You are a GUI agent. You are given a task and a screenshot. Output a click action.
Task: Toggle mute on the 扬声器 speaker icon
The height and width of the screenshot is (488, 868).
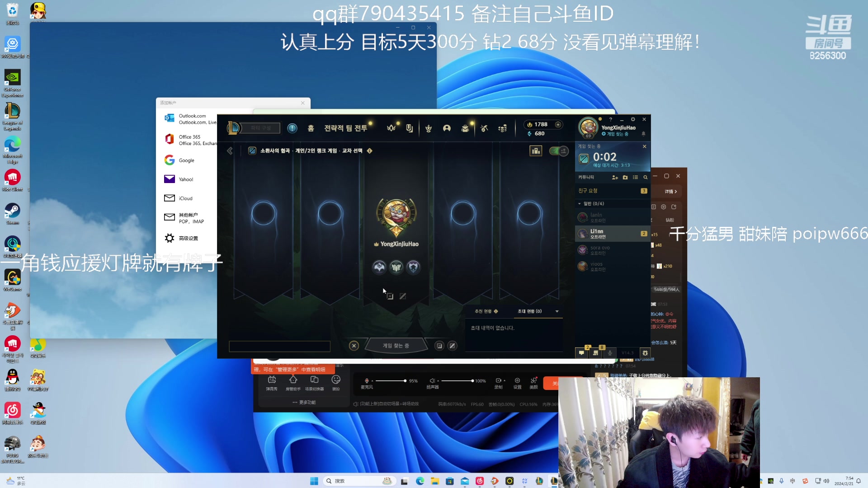point(432,381)
